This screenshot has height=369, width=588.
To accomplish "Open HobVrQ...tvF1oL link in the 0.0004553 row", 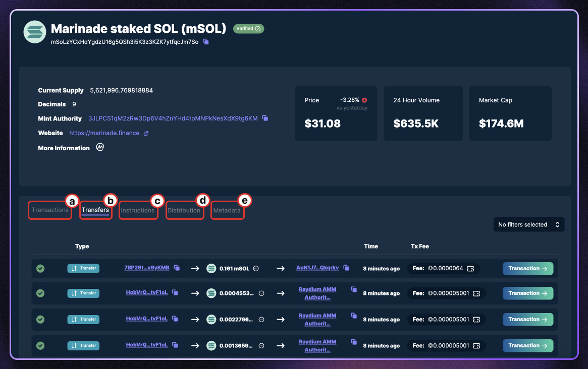I will coord(147,292).
